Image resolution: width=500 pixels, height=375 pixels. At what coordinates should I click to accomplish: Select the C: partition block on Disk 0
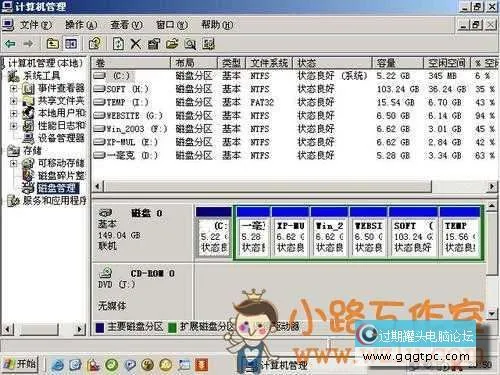click(x=214, y=232)
